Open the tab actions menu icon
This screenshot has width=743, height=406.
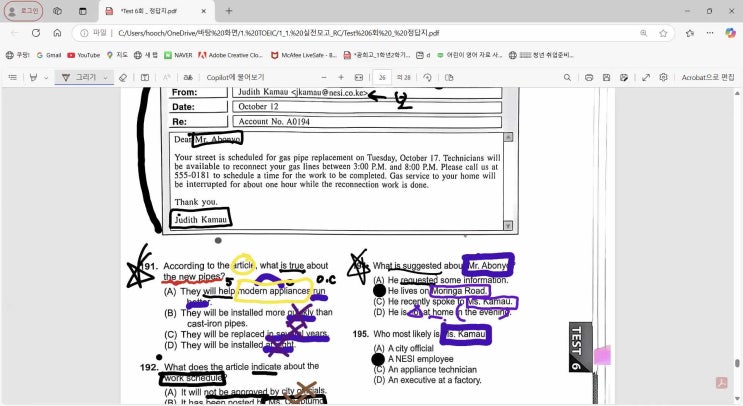tap(83, 11)
